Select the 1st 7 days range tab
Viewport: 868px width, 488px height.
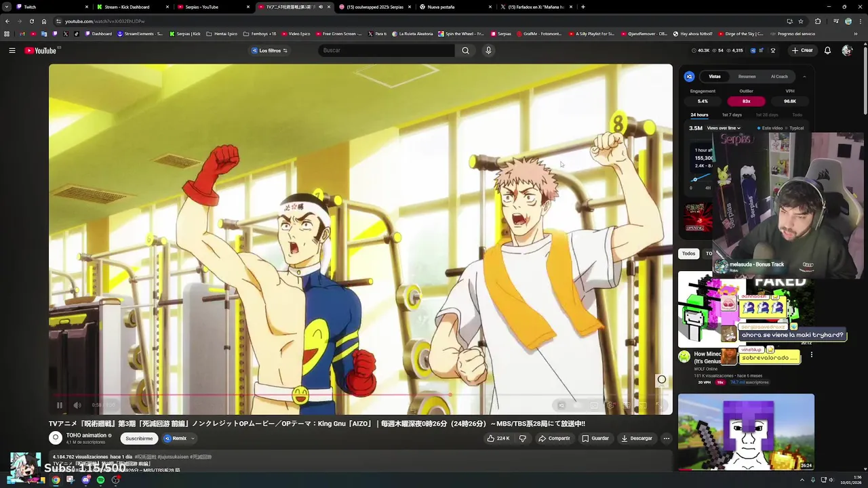point(732,115)
